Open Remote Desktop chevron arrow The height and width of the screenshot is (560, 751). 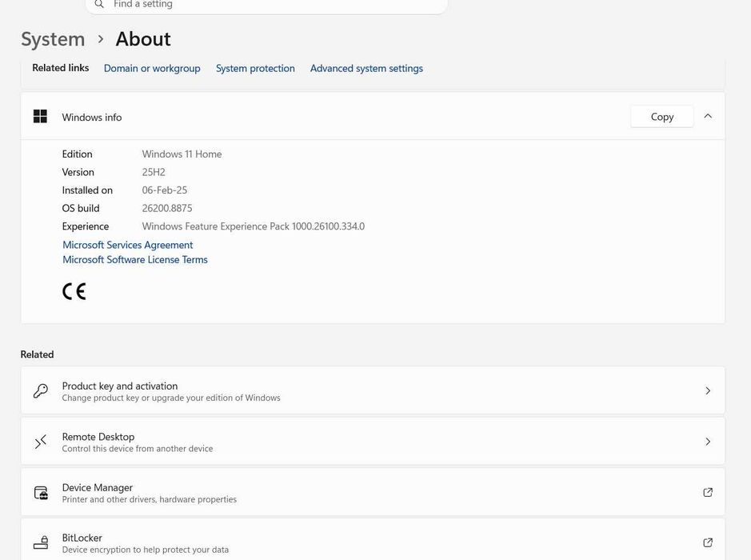point(708,442)
